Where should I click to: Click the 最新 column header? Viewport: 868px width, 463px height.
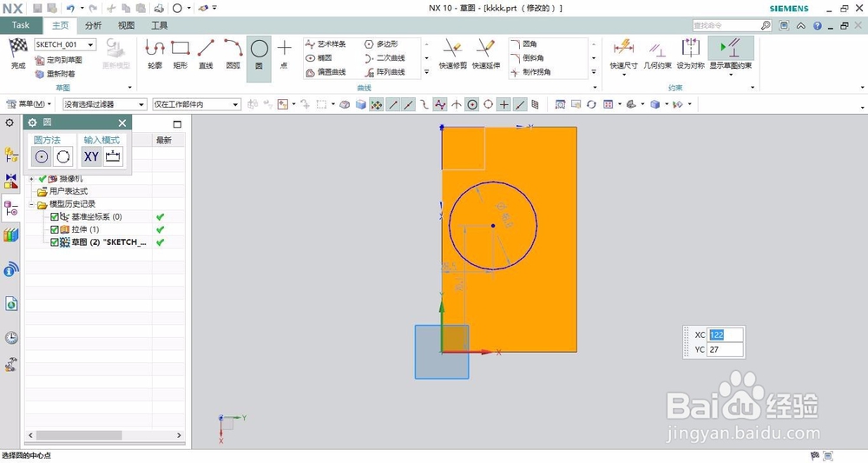tap(164, 140)
